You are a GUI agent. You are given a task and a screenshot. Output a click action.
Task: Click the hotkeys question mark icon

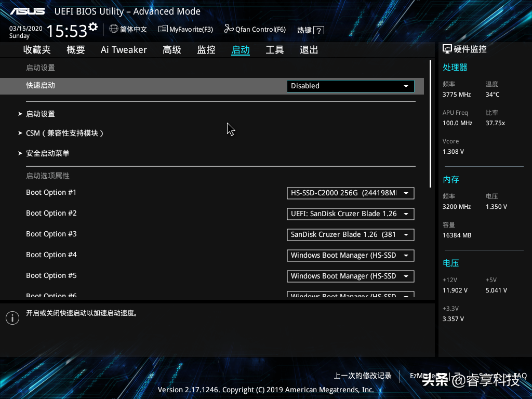(318, 30)
